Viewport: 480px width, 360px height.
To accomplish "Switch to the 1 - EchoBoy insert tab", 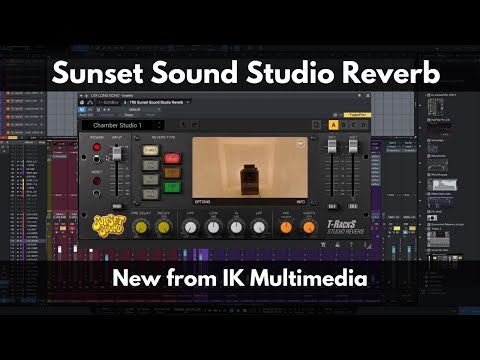I will [x=108, y=102].
